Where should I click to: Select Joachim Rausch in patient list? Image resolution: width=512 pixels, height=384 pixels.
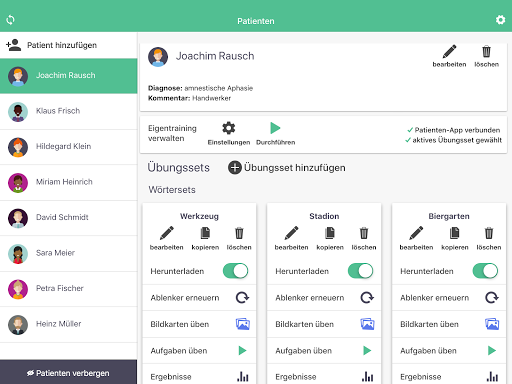69,76
